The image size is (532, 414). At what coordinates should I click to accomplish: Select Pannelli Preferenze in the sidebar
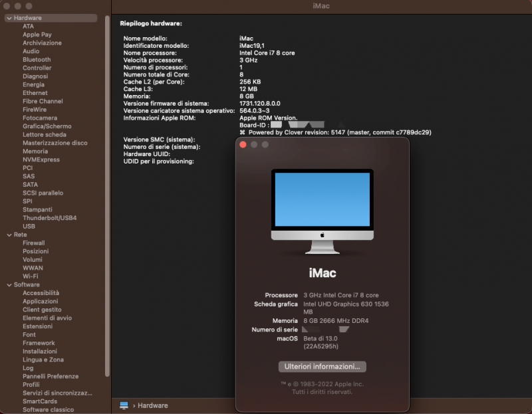pyautogui.click(x=51, y=376)
